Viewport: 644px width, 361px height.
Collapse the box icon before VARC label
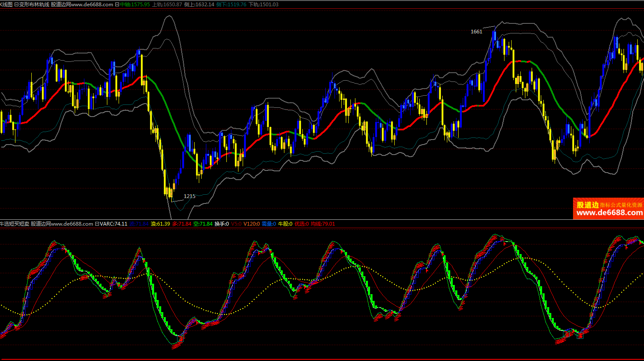[x=97, y=224]
